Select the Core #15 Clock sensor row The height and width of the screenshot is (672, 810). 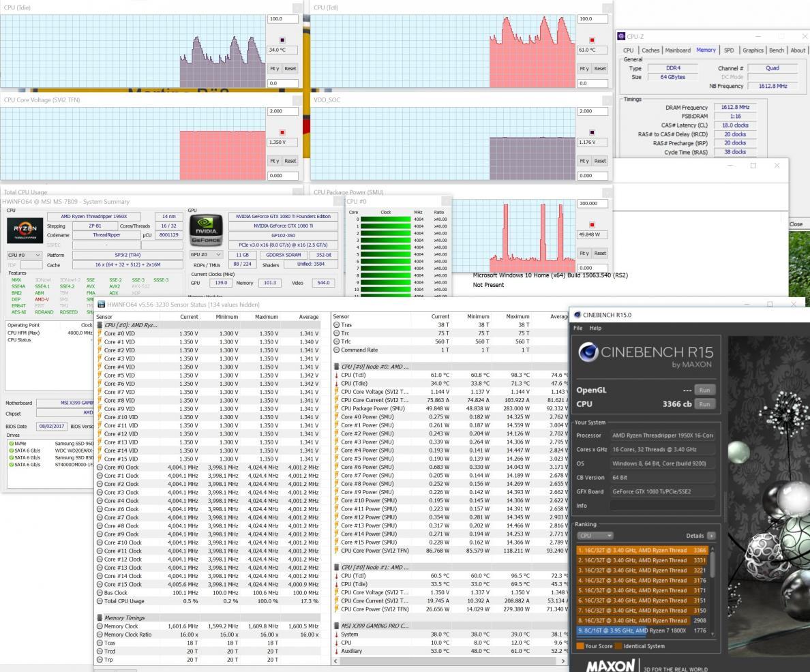click(x=208, y=585)
